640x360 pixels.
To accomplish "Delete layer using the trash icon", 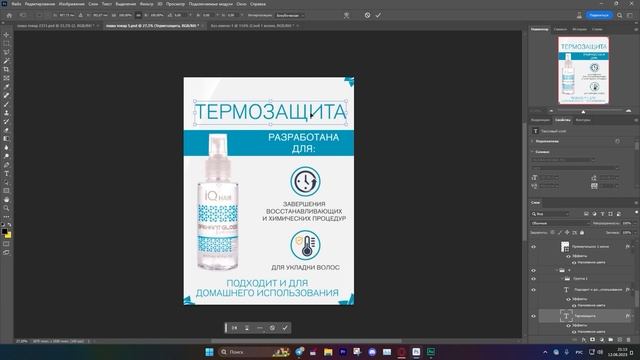I will tap(629, 340).
